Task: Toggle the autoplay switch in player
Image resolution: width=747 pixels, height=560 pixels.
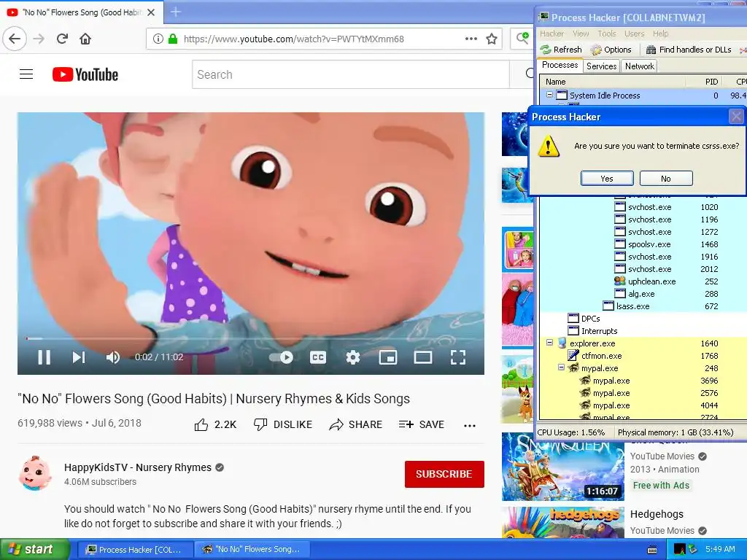Action: 282,357
